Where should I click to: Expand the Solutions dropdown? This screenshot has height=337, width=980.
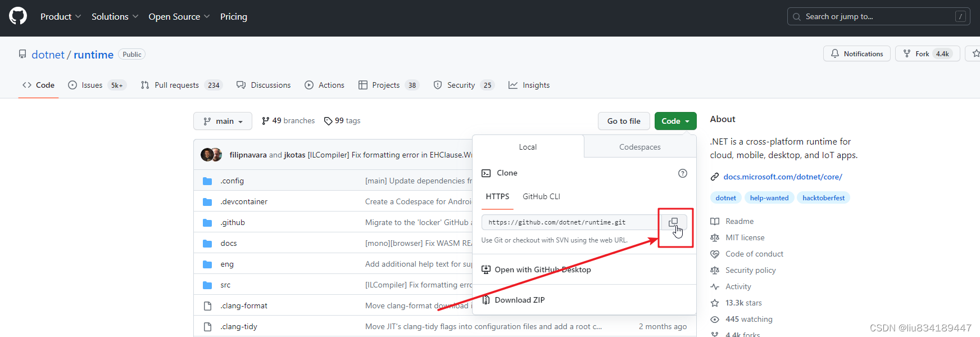point(115,17)
